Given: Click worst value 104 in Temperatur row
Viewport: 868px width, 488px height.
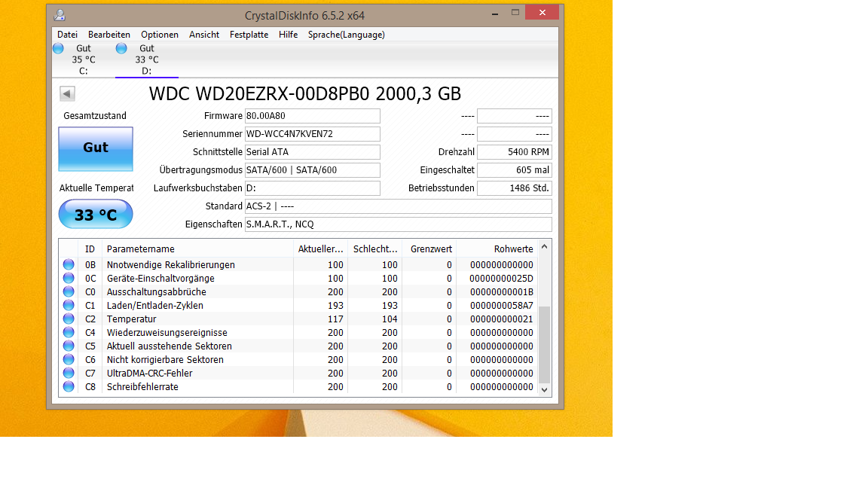Looking at the screenshot, I should [x=390, y=319].
